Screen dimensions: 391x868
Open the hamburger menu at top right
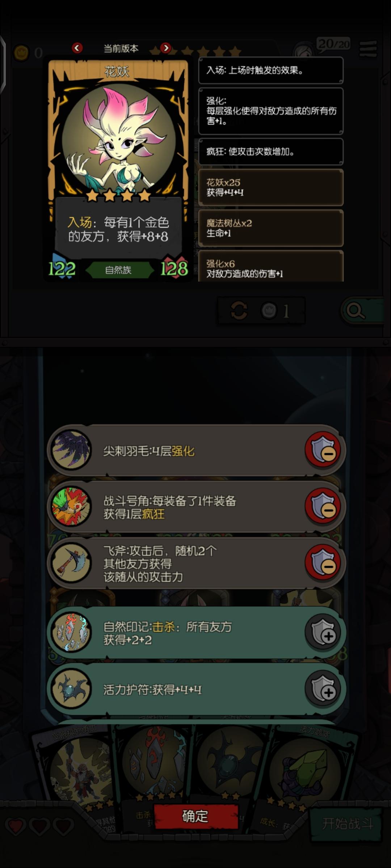point(368,49)
